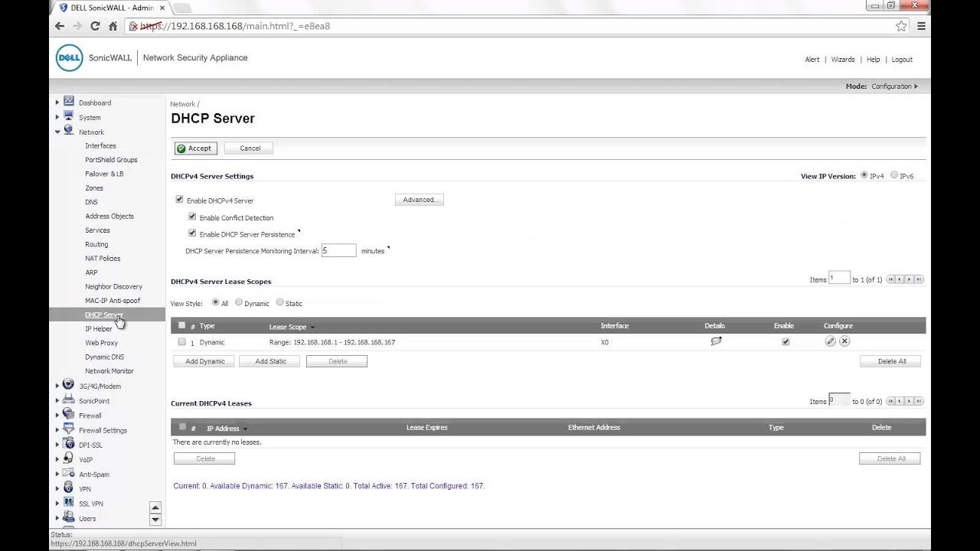Image resolution: width=980 pixels, height=551 pixels.
Task: Sort by Lease Scope column arrow
Action: tap(312, 328)
